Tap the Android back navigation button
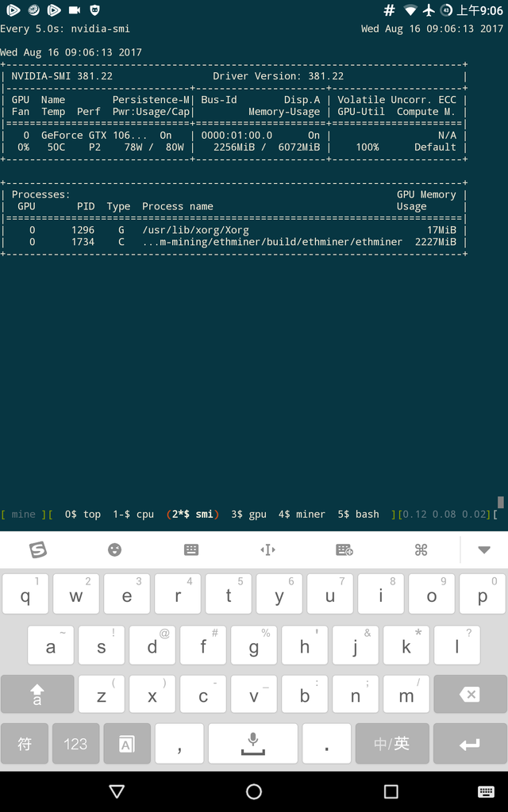 [x=117, y=791]
